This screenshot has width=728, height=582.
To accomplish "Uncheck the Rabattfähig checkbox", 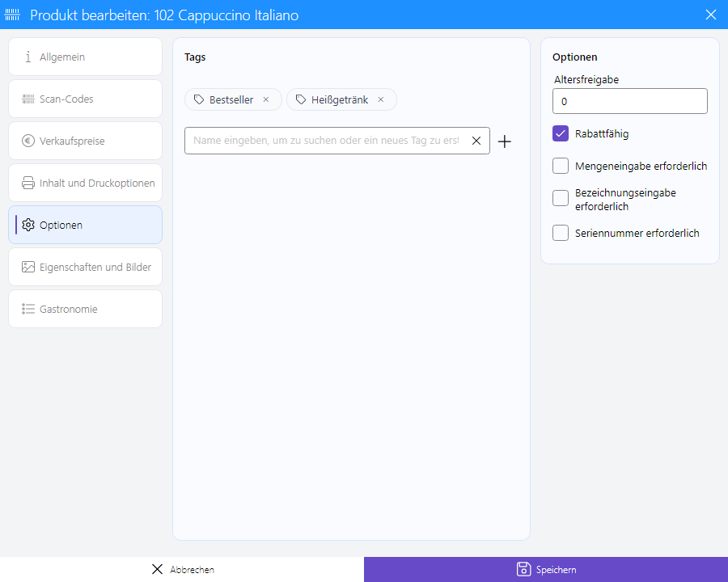I will coord(561,133).
